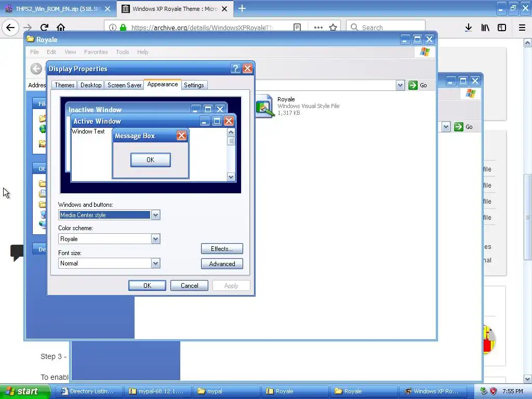The width and height of the screenshot is (532, 399).
Task: Open the Settings tab
Action: click(194, 85)
